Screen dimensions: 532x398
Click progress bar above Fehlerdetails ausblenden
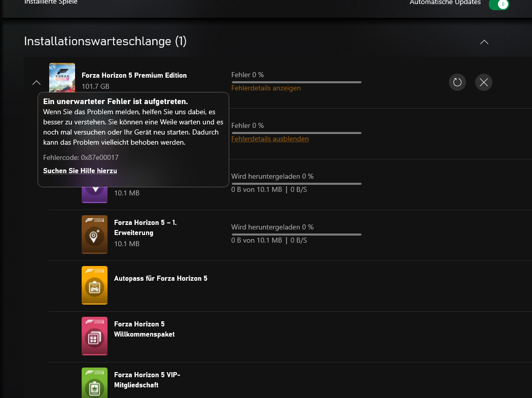[296, 133]
